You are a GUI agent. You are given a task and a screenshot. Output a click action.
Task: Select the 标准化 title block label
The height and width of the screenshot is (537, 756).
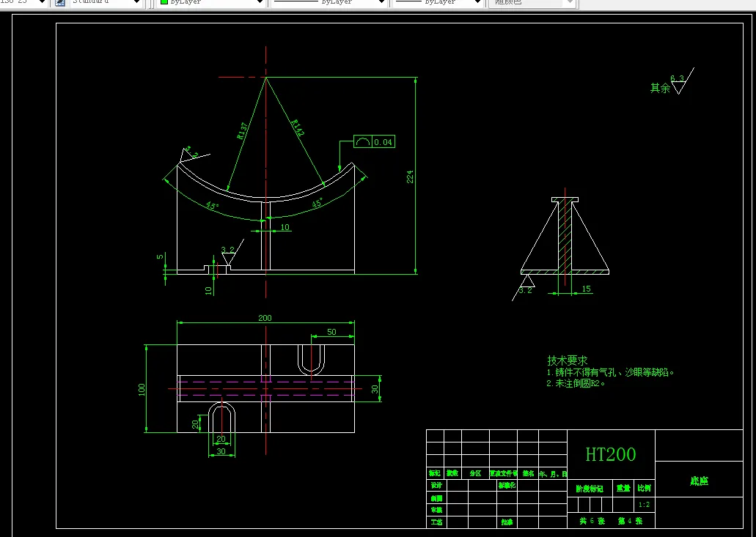tap(507, 485)
